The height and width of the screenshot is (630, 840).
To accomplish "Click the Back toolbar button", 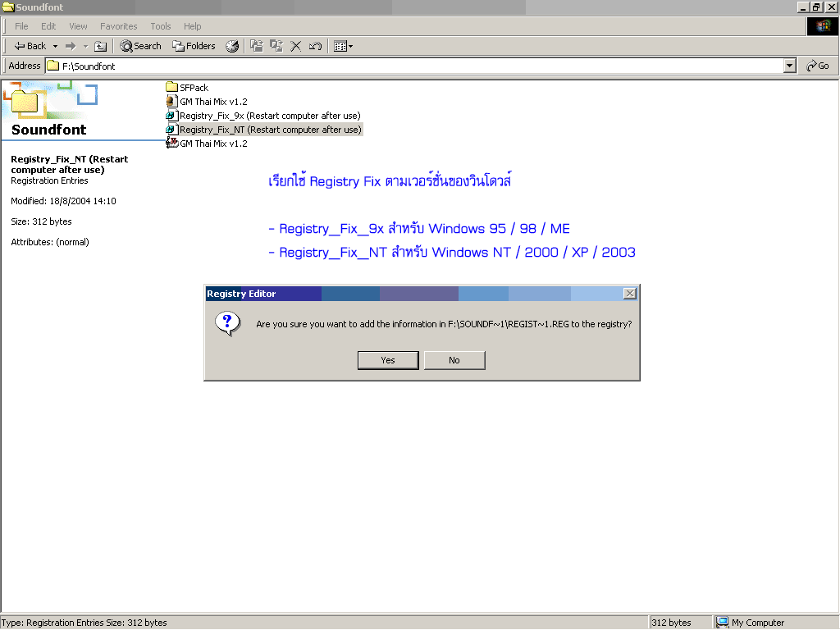I will tap(30, 46).
